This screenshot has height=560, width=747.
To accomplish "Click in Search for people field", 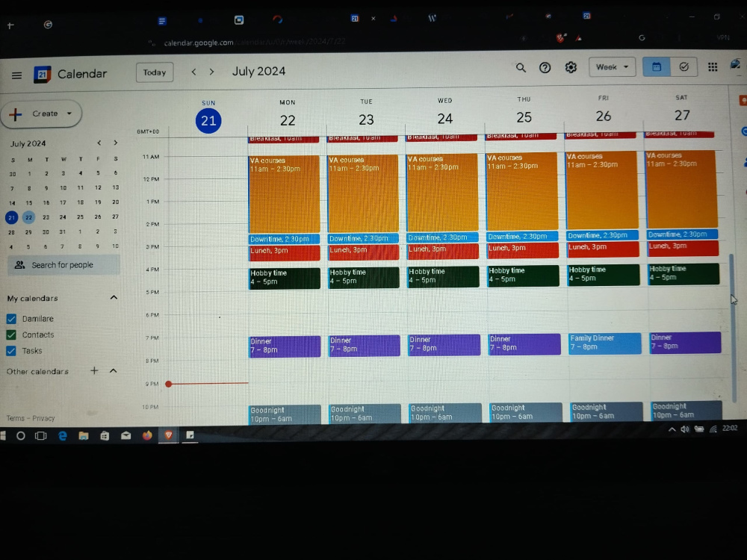I will 63,265.
